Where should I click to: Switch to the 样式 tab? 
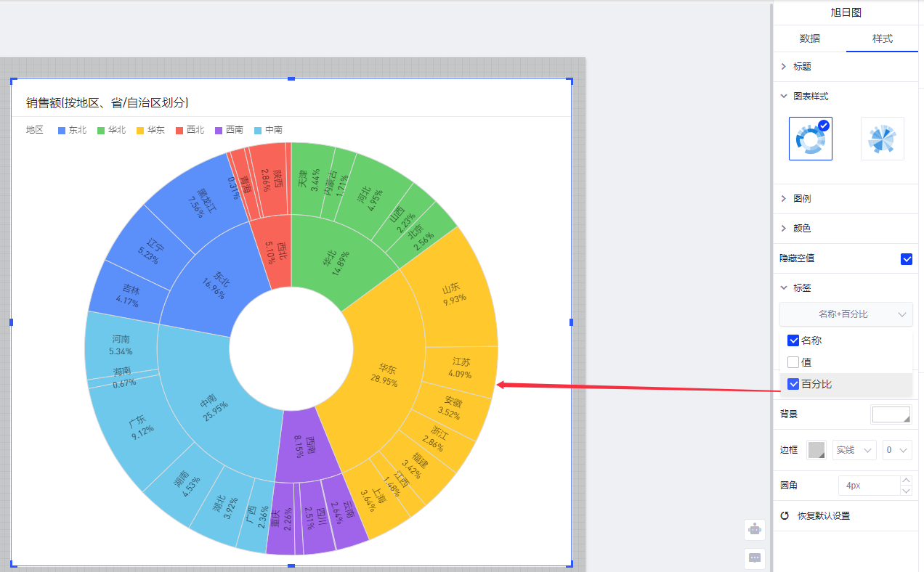[882, 39]
